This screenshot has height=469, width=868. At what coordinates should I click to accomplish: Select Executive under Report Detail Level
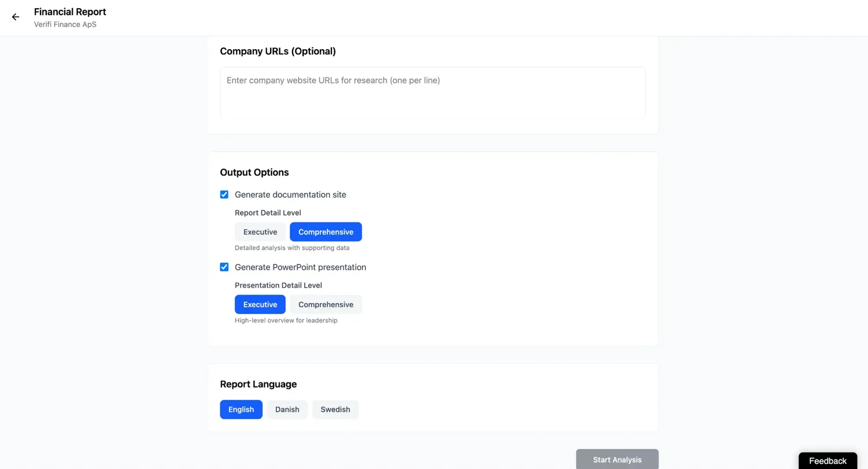(260, 232)
